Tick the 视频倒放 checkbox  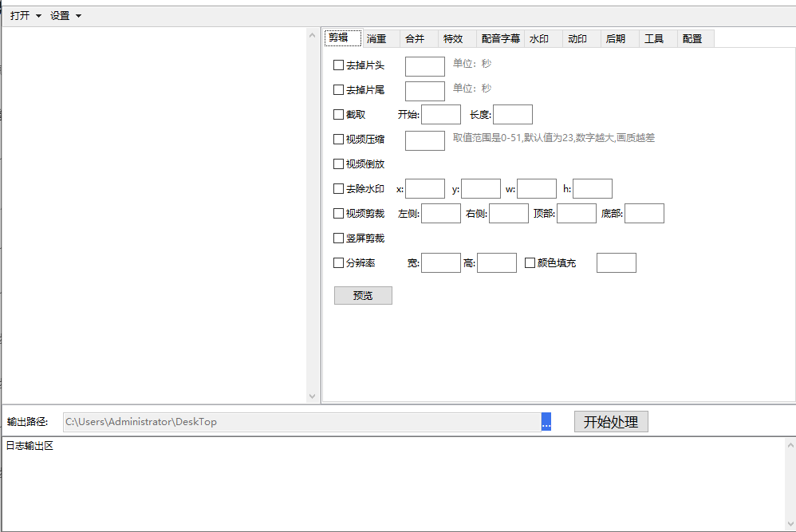[339, 164]
